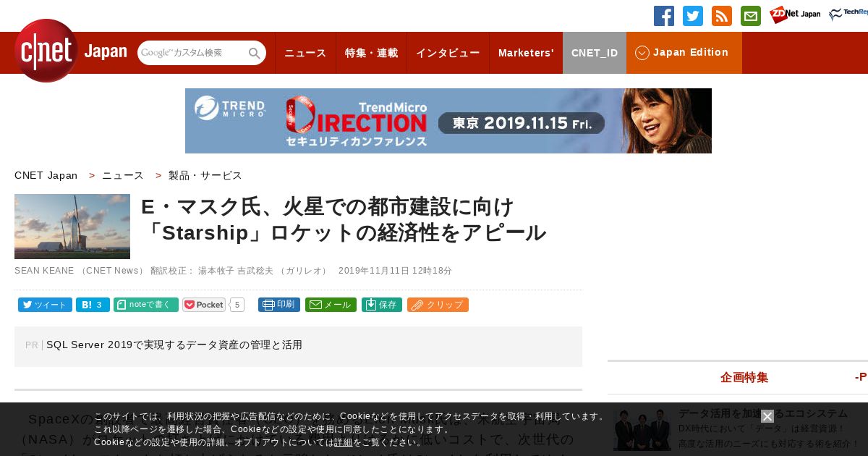Expand the Japan Edition dropdown
This screenshot has width=868, height=456.
[x=684, y=53]
